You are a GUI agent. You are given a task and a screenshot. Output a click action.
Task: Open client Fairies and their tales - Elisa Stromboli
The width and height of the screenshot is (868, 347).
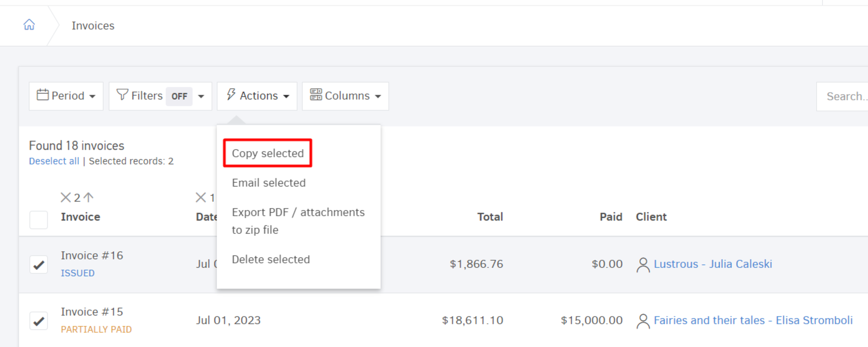point(753,320)
